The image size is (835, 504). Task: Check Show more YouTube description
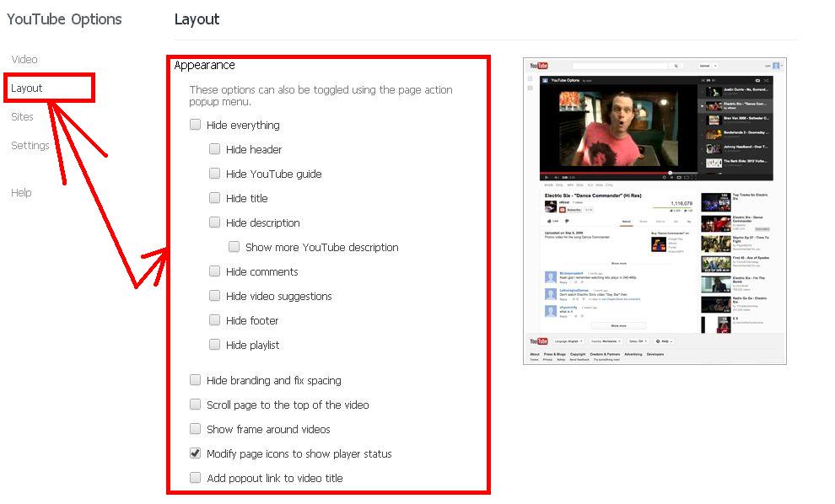234,247
